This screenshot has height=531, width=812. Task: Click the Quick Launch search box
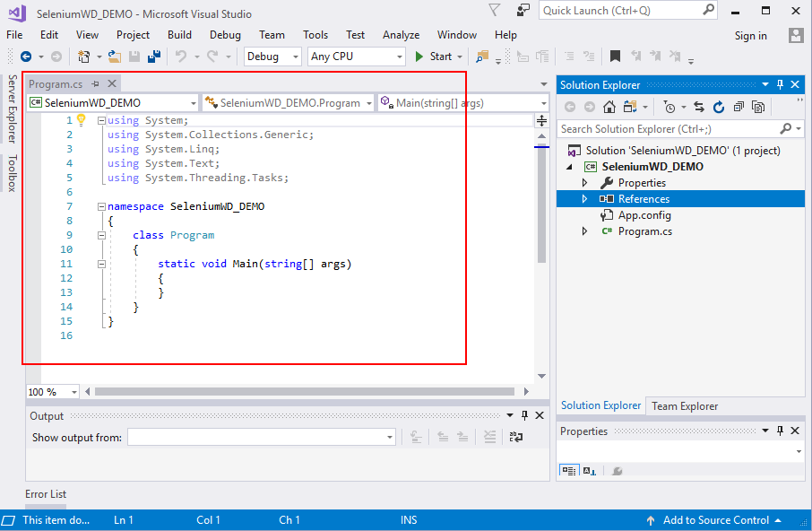(628, 11)
